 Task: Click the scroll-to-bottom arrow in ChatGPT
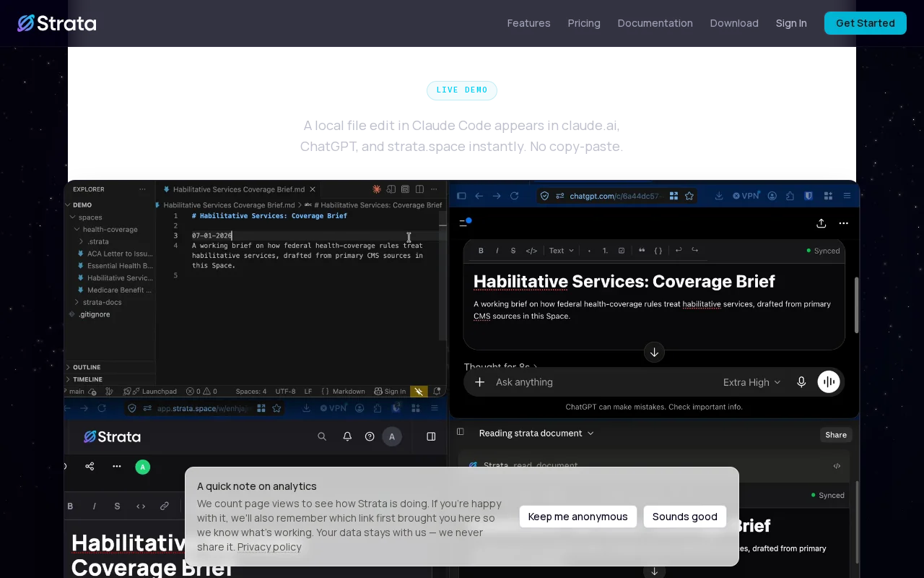[x=654, y=352]
